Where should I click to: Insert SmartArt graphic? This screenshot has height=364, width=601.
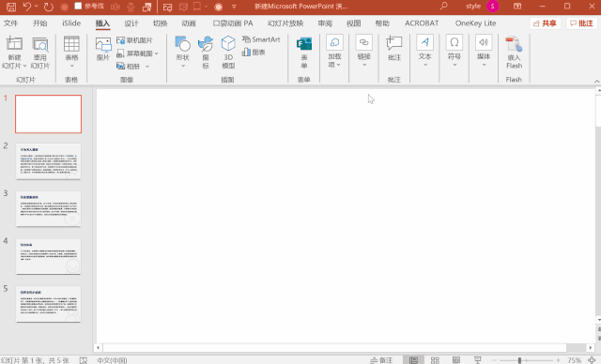click(x=261, y=39)
